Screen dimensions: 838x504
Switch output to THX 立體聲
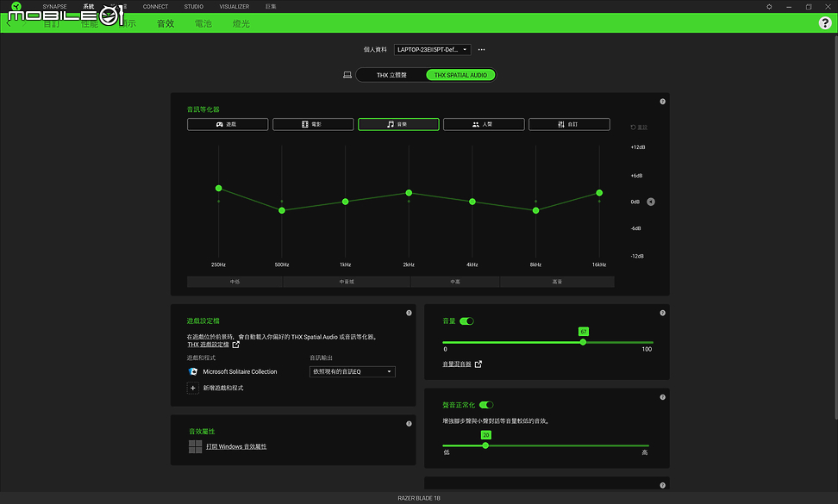click(x=391, y=75)
